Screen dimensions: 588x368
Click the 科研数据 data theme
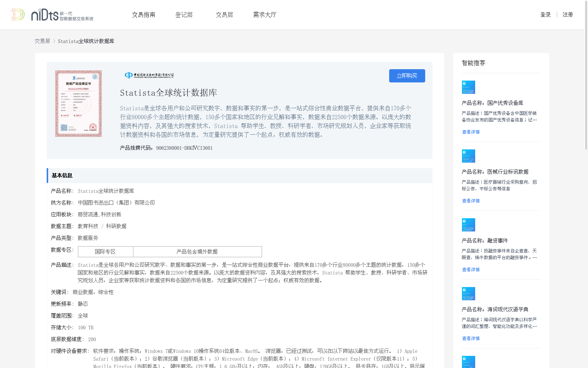116,226
